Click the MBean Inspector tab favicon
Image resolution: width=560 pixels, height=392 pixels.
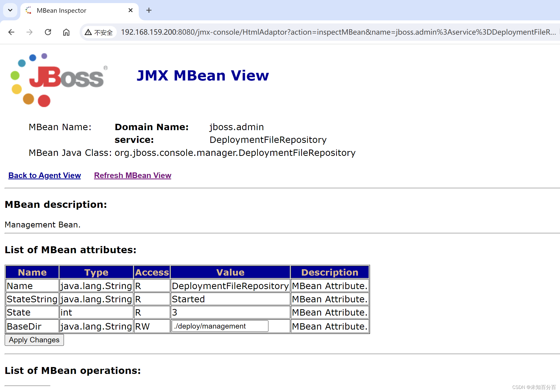point(29,10)
